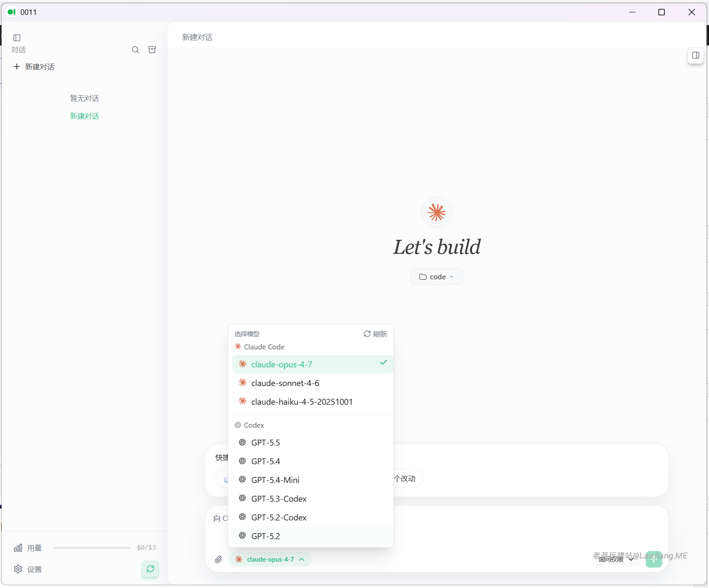Image resolution: width=709 pixels, height=588 pixels.
Task: Select claude-opus-4-7 model
Action: pyautogui.click(x=312, y=364)
